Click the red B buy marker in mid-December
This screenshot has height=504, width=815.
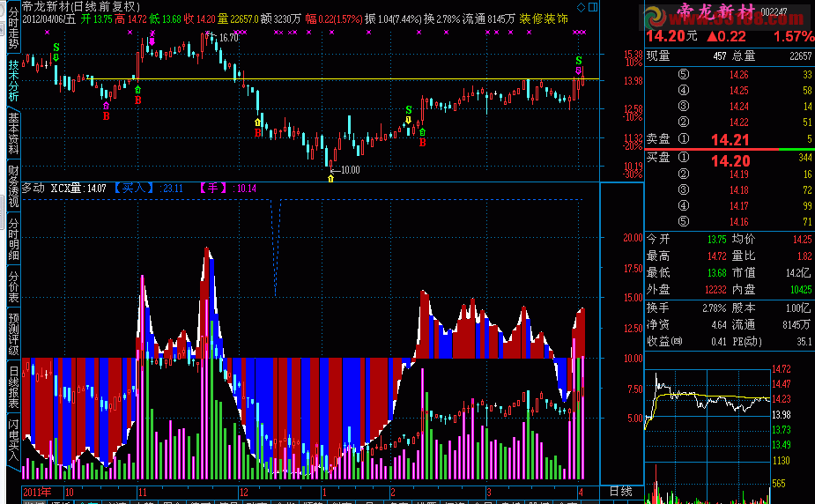258,132
